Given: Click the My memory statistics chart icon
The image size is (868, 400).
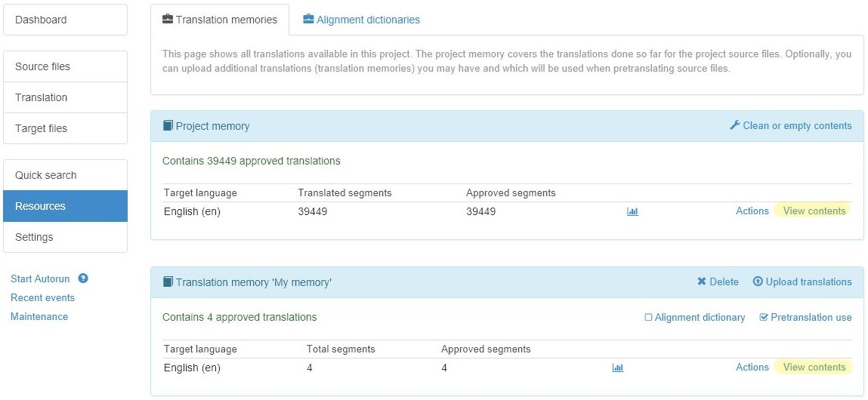Looking at the screenshot, I should pyautogui.click(x=617, y=368).
